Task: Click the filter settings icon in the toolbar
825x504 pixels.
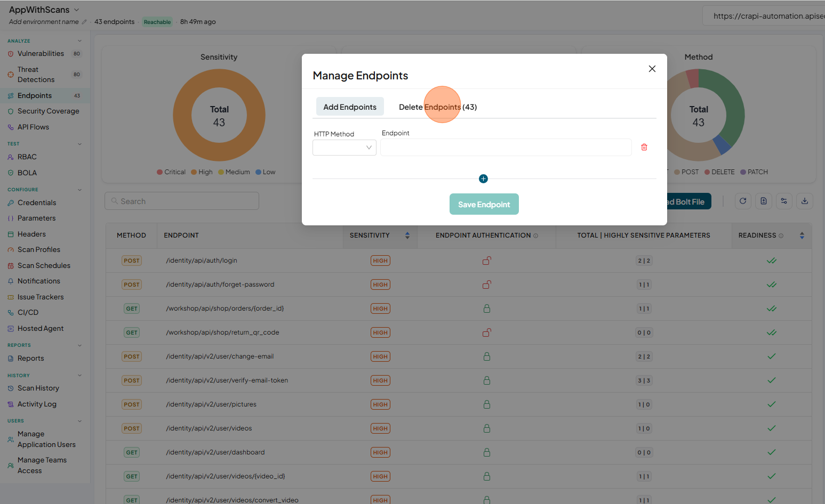Action: pos(784,201)
